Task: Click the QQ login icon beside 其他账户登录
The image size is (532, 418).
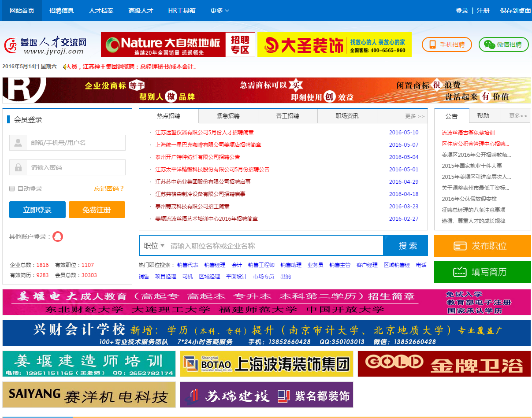Action: 58,237
